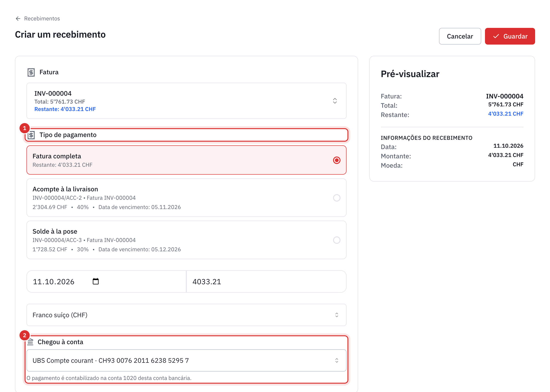Open the INV-000004 invoice selector dropdown

(x=187, y=101)
